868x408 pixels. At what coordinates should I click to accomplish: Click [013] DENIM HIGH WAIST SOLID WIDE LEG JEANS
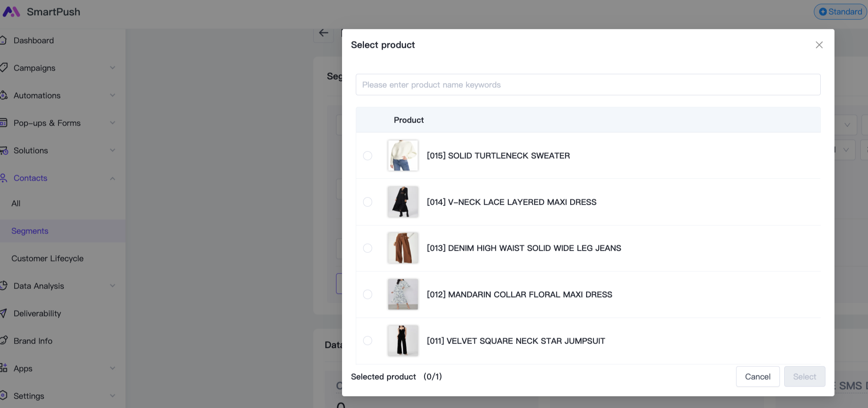(x=524, y=248)
